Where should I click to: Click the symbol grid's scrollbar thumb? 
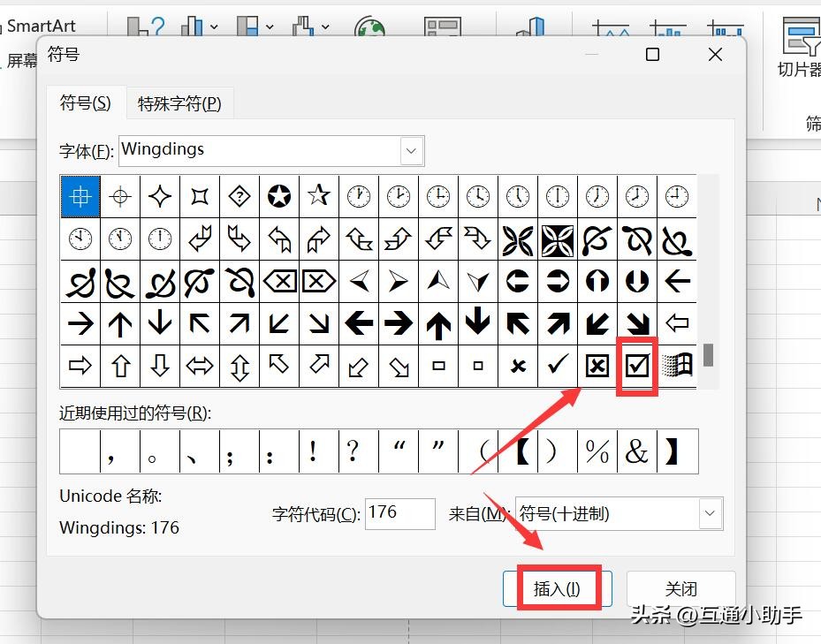pyautogui.click(x=708, y=355)
